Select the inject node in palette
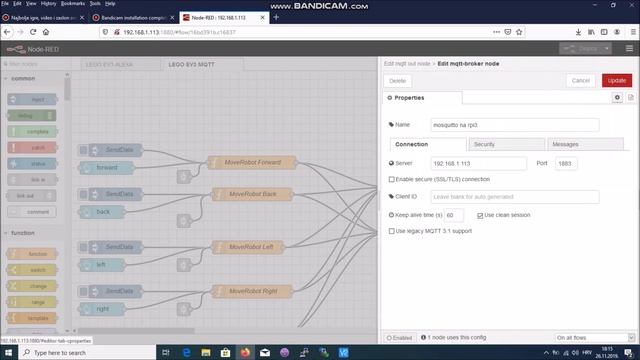The height and width of the screenshot is (360, 640). pos(32,100)
